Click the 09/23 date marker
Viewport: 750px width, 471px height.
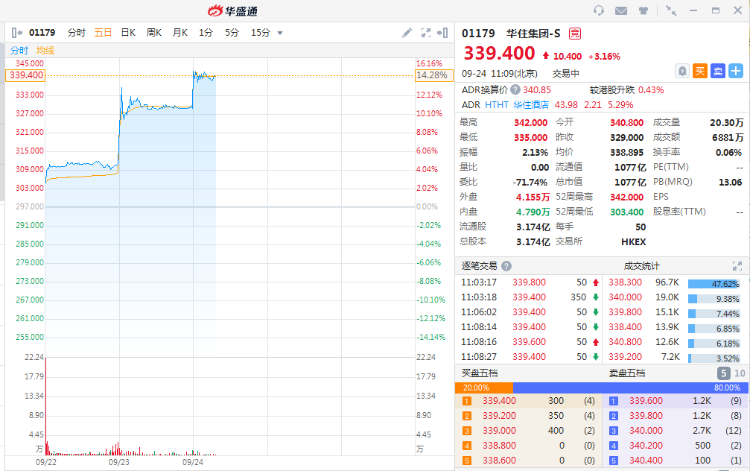tap(119, 462)
